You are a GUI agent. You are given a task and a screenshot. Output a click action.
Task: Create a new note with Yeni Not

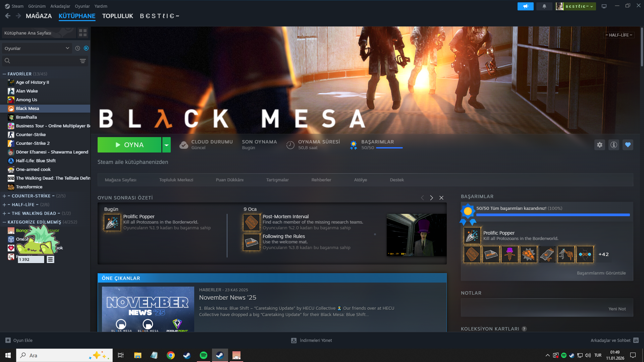(617, 309)
